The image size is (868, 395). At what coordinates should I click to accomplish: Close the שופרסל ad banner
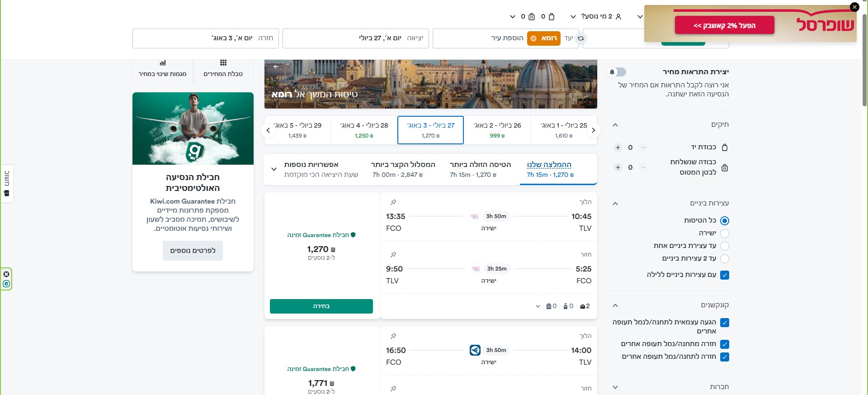(x=854, y=7)
